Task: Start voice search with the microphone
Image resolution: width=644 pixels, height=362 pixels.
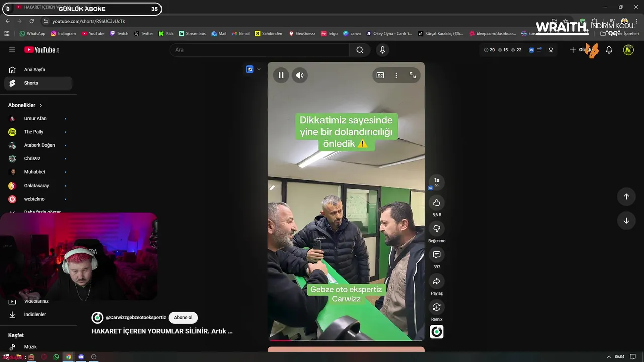Action: click(382, 50)
